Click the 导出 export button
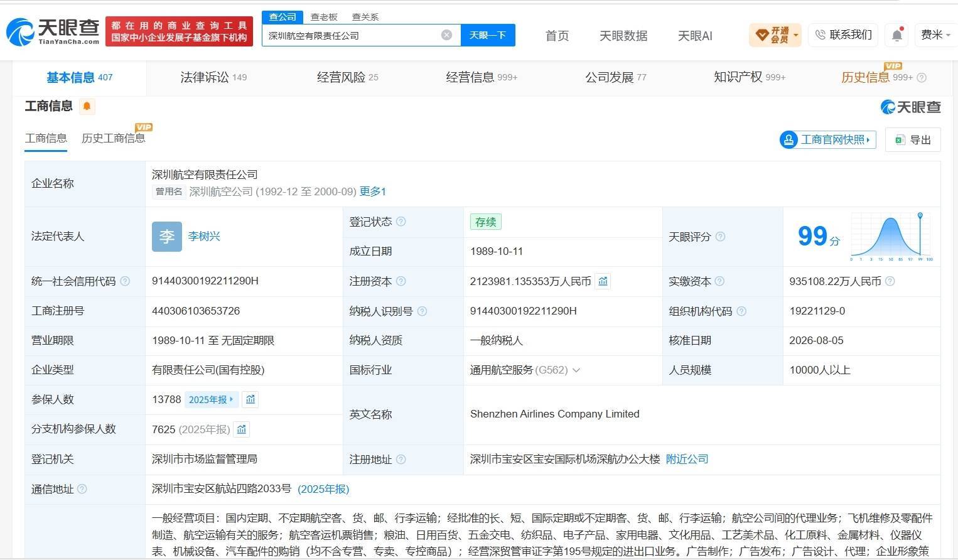The image size is (958, 560). coord(913,139)
